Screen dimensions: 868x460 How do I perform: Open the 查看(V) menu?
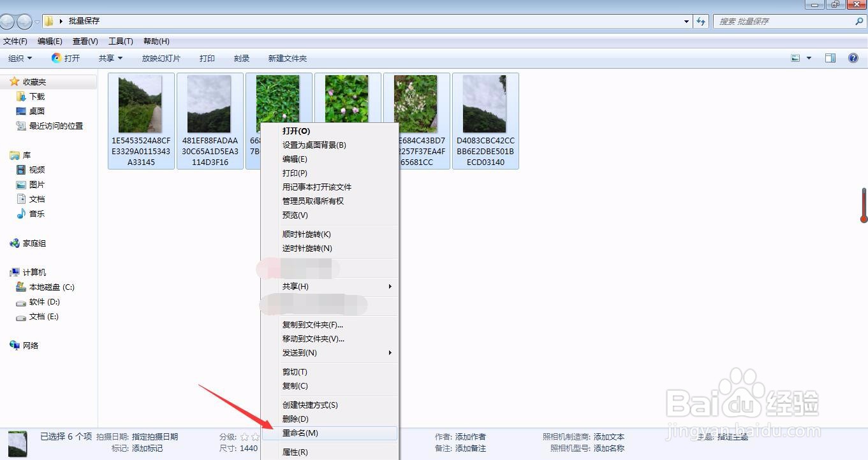[x=85, y=41]
